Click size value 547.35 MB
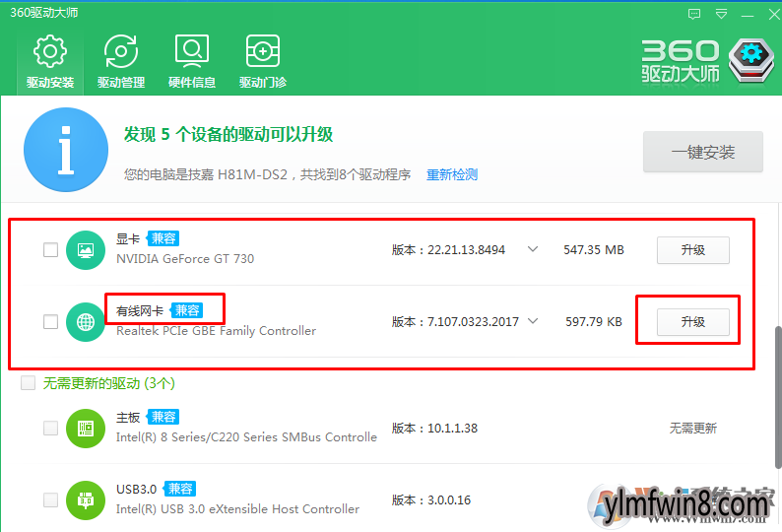Viewport: 782px width, 532px height. [594, 250]
